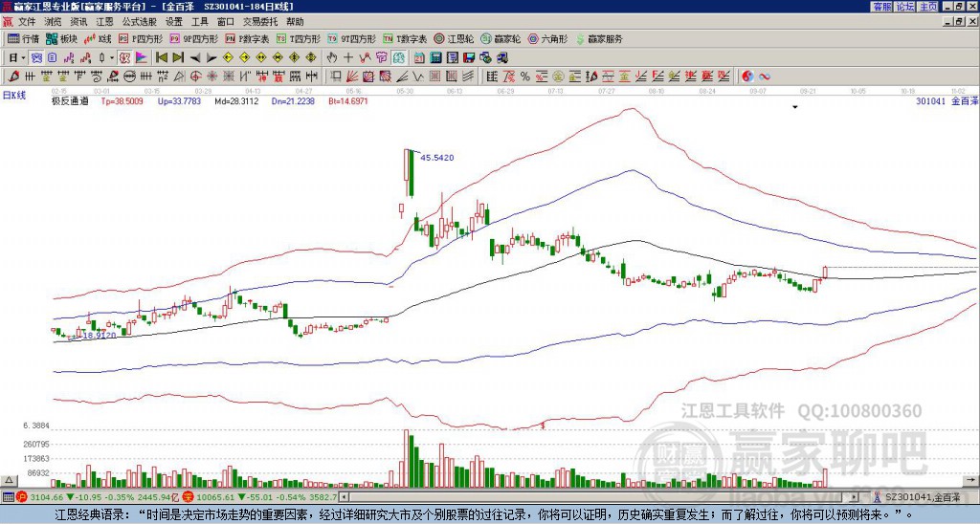The image size is (980, 524).
Task: Open the 9P四方形 tool
Action: pos(194,38)
